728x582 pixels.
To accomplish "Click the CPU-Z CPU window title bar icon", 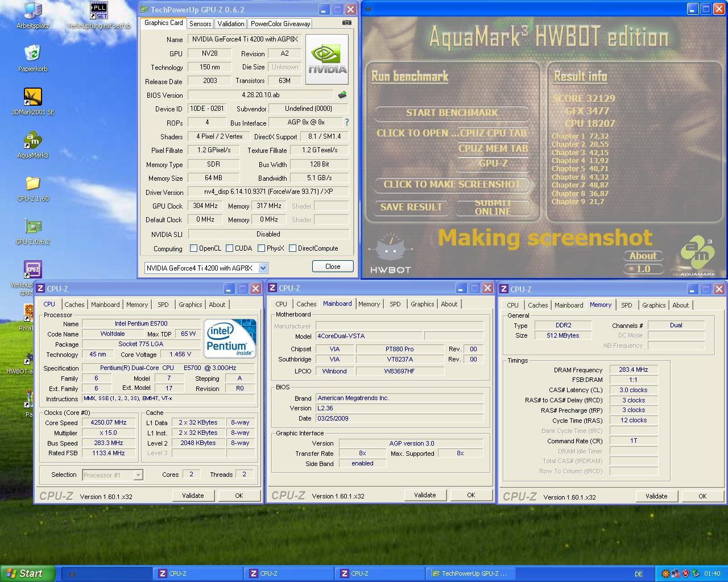I will tap(40, 289).
